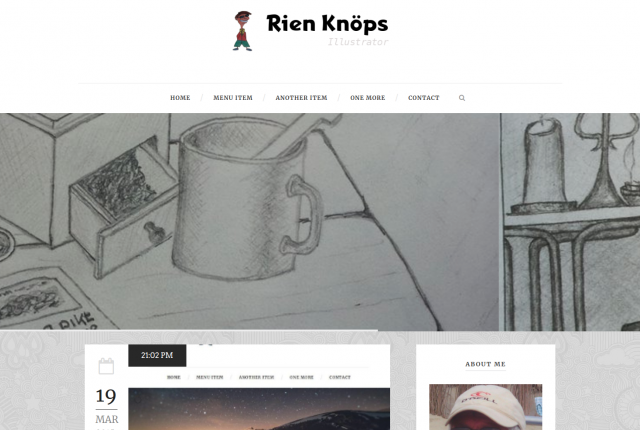Click the cartoon character logo image
The width and height of the screenshot is (640, 430).
click(242, 31)
